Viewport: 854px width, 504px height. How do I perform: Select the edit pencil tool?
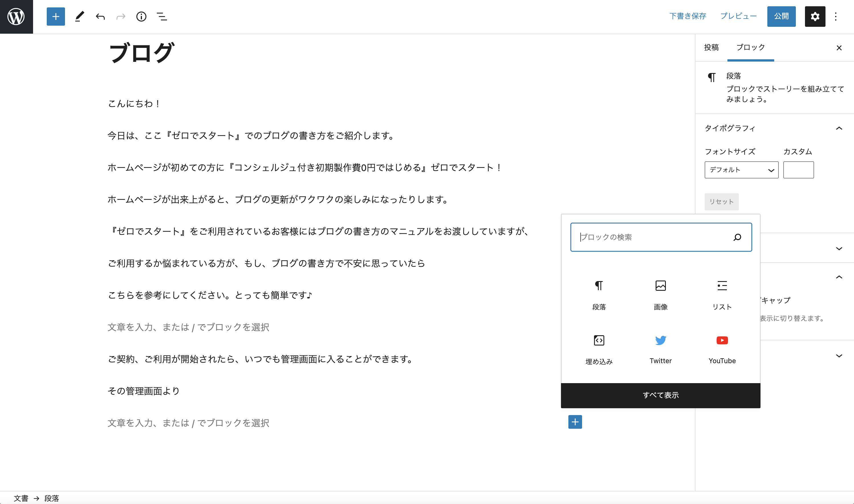(80, 16)
